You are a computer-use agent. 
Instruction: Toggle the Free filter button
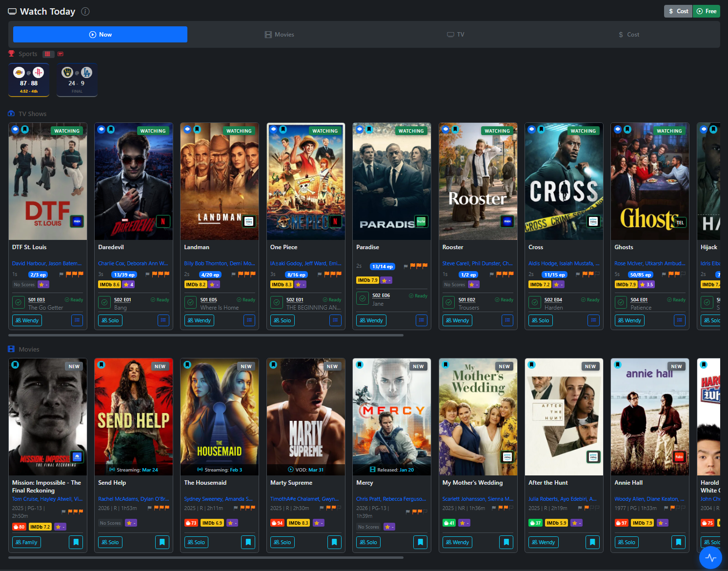[x=706, y=11]
